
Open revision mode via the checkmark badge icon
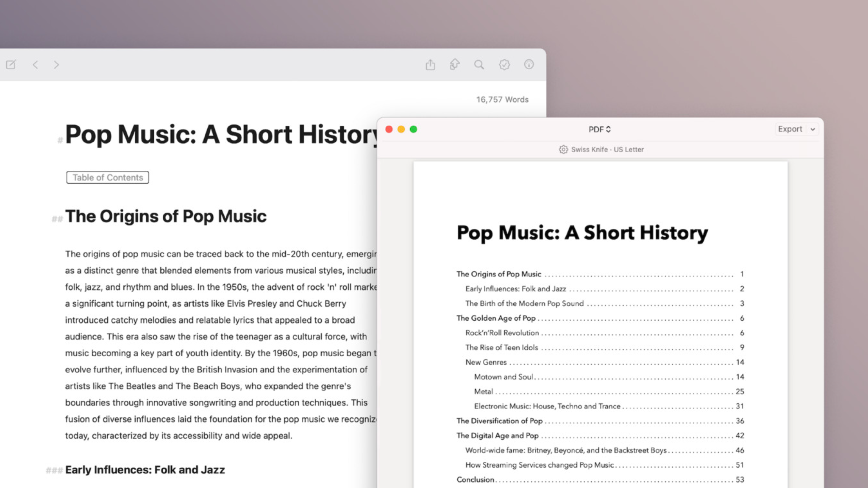tap(504, 65)
